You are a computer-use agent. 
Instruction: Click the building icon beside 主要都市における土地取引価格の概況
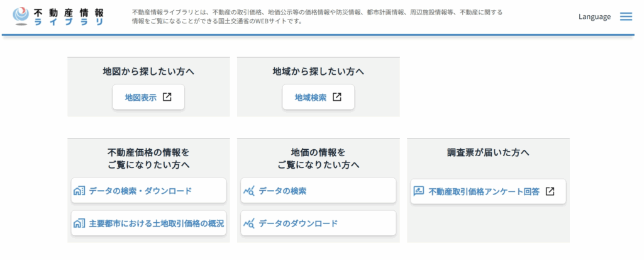point(79,223)
